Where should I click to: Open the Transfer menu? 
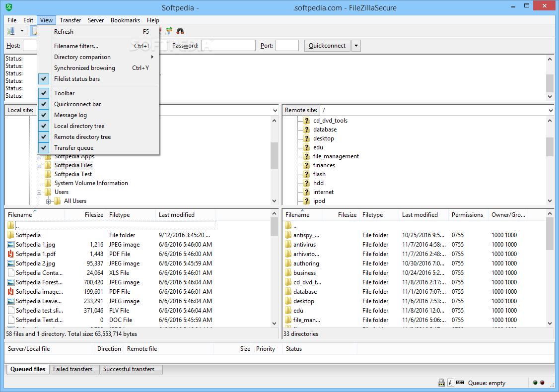click(70, 20)
